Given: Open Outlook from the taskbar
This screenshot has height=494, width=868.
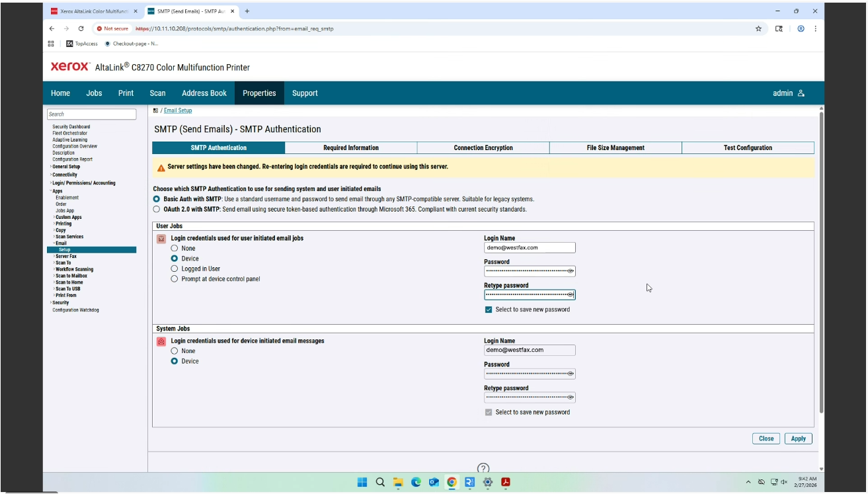Looking at the screenshot, I should [x=433, y=482].
